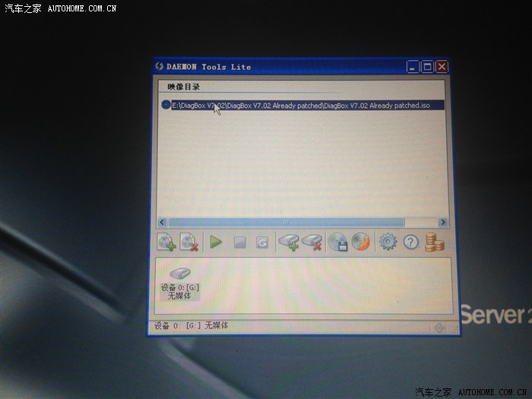Click the horizontal scrollbar right arrow
Screen dimensions: 532x399
[x=443, y=222]
